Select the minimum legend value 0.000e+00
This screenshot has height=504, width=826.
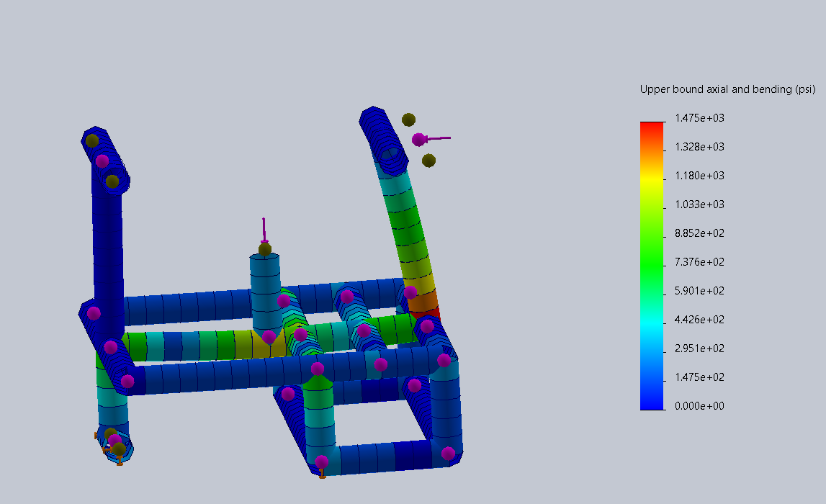pos(699,406)
